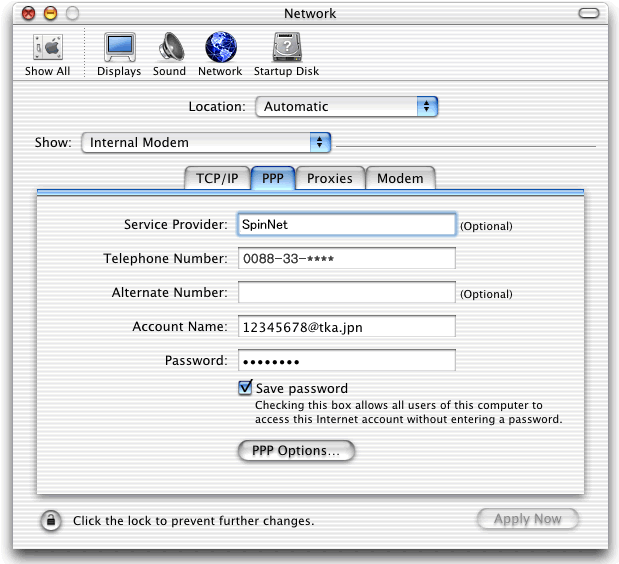Click the Apply Now button
This screenshot has width=619, height=564.
coord(527,519)
